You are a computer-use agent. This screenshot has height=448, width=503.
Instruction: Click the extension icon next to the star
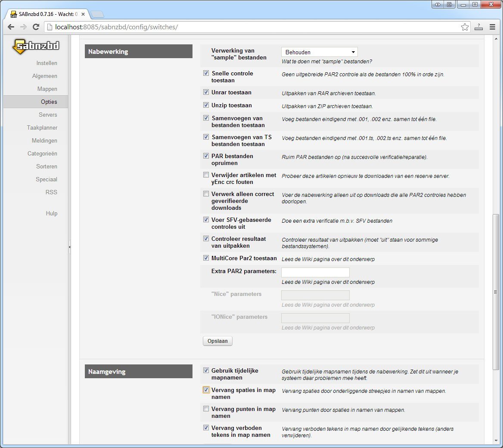(478, 27)
